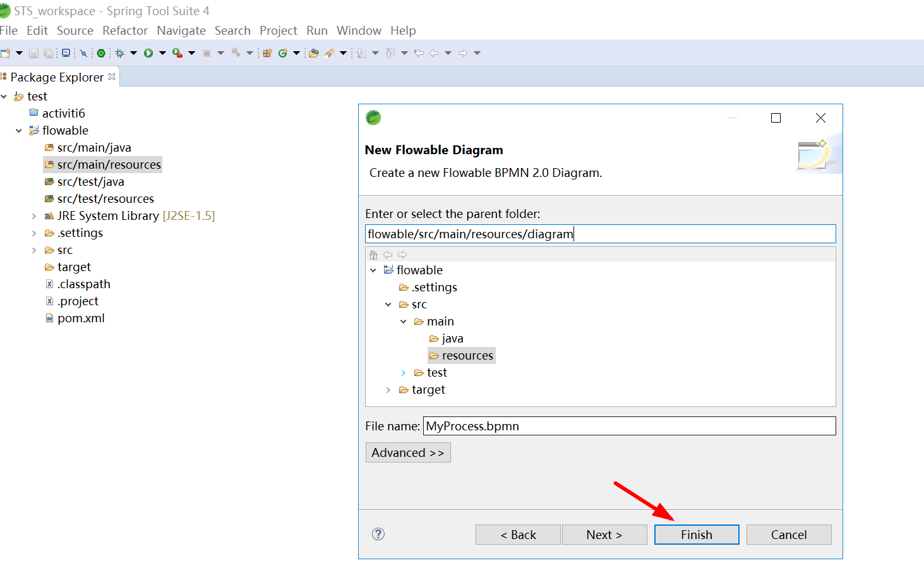Click the New file toolbar icon
Screen dimensions: 924x582
click(5, 53)
